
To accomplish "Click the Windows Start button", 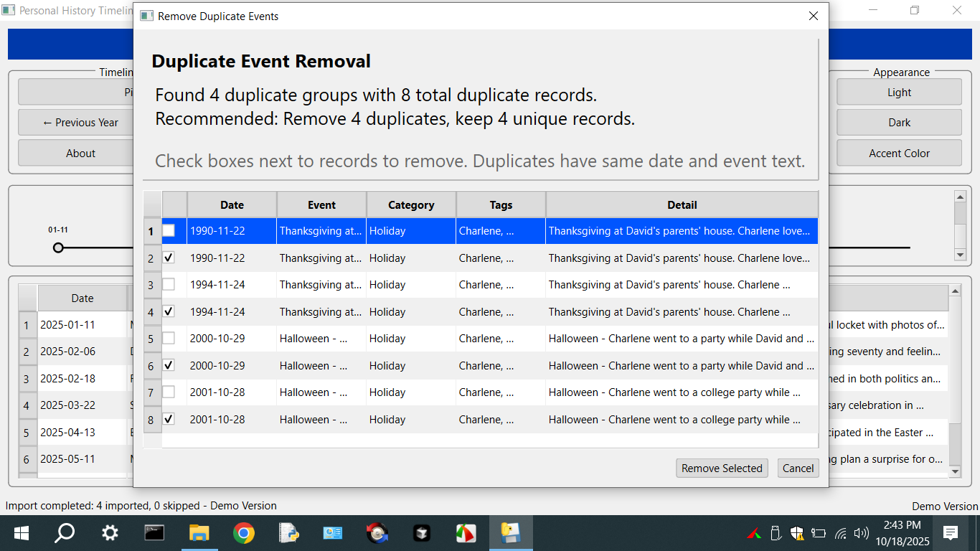I will (21, 533).
